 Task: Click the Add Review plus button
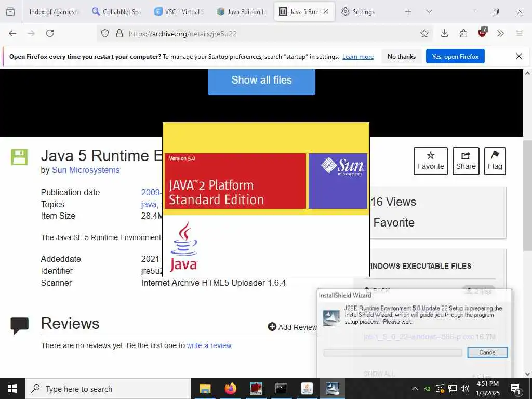point(292,327)
